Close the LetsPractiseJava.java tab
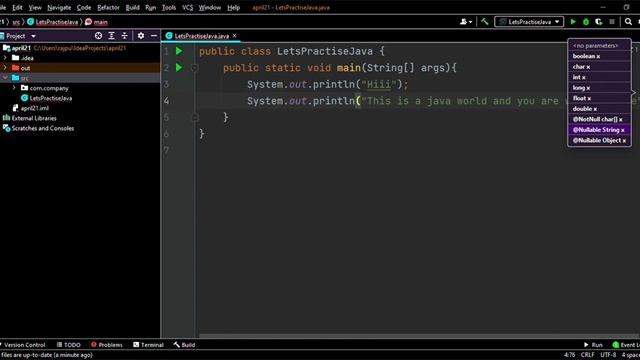 click(x=234, y=36)
